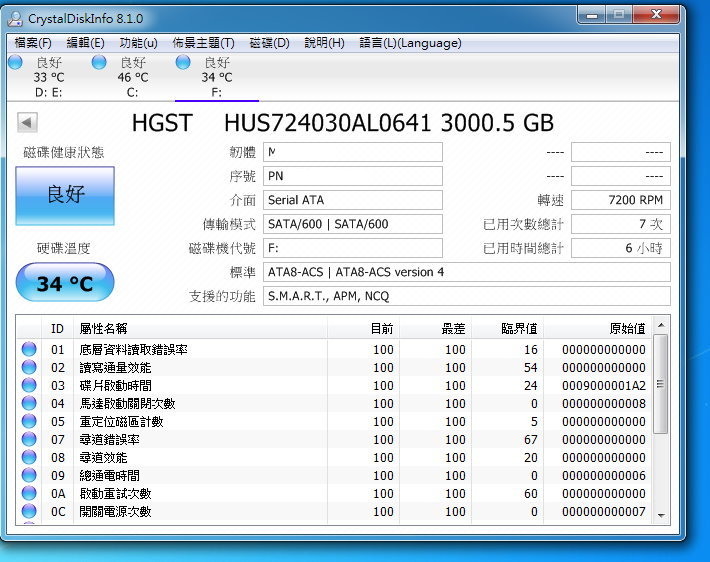Viewport: 710px width, 562px height.
Task: Click the 傳輸模式 SATA/600 field
Action: pos(353,224)
